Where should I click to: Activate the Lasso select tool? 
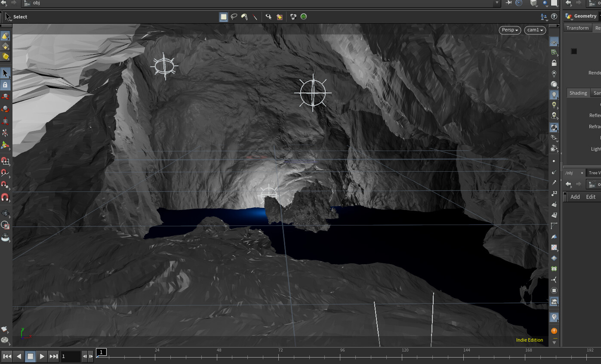234,17
